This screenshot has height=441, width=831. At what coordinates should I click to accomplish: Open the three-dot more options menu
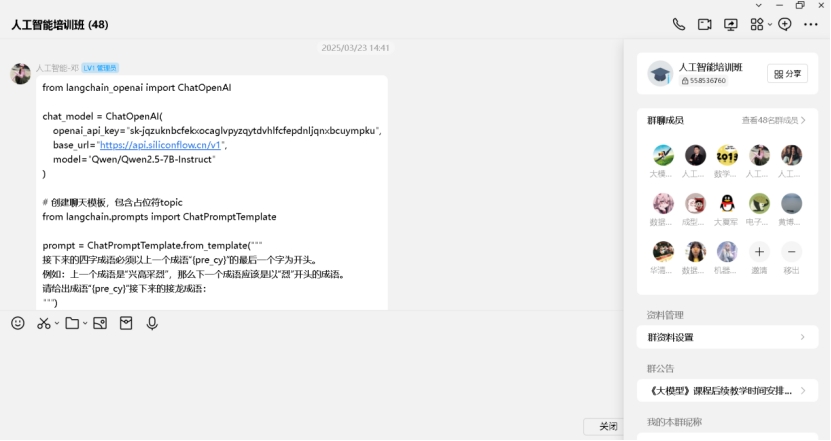pos(811,24)
